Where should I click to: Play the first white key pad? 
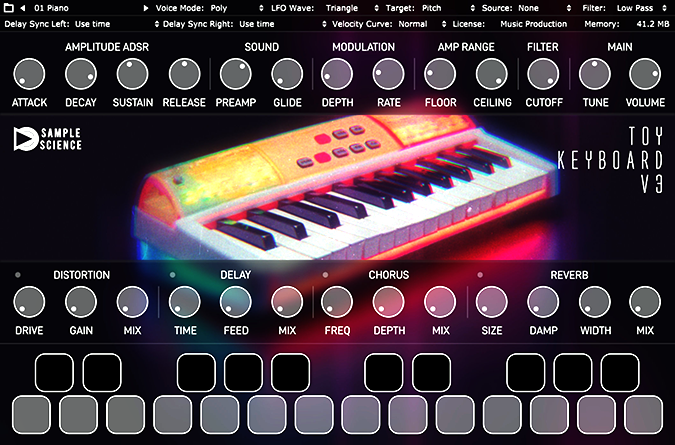point(31,415)
